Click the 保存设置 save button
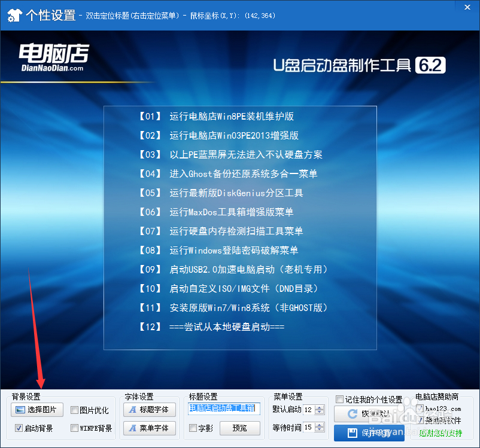 pos(369,432)
